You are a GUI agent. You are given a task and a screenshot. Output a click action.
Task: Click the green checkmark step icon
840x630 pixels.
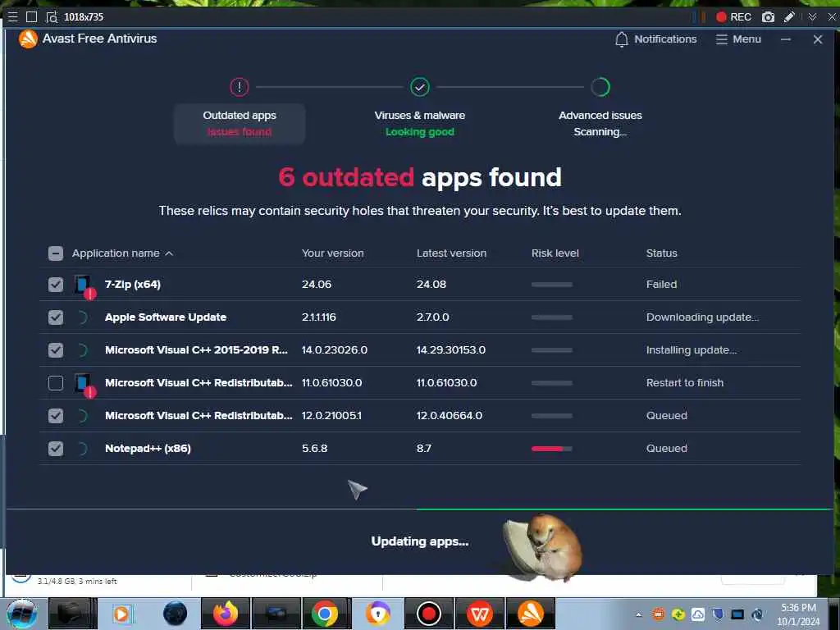coord(420,87)
